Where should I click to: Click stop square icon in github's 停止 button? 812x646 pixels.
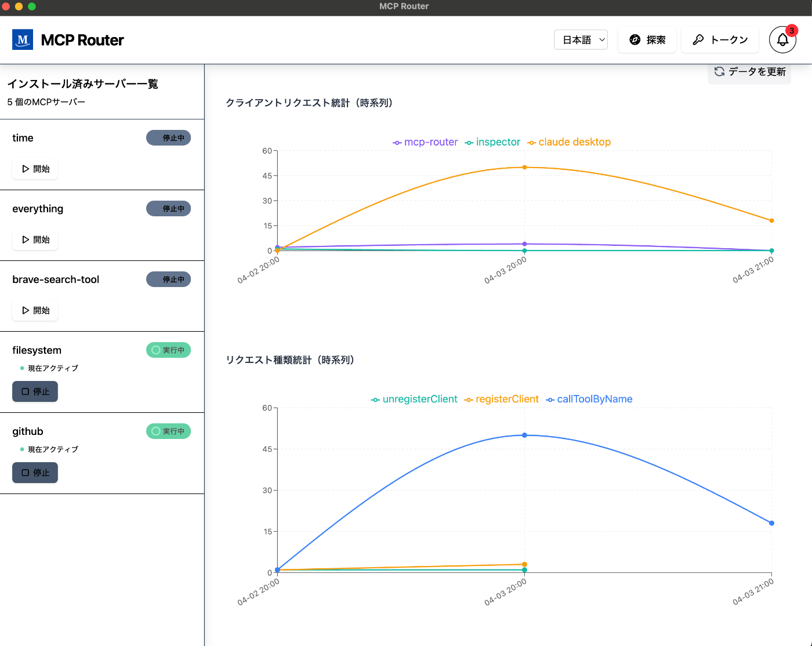[x=25, y=473]
